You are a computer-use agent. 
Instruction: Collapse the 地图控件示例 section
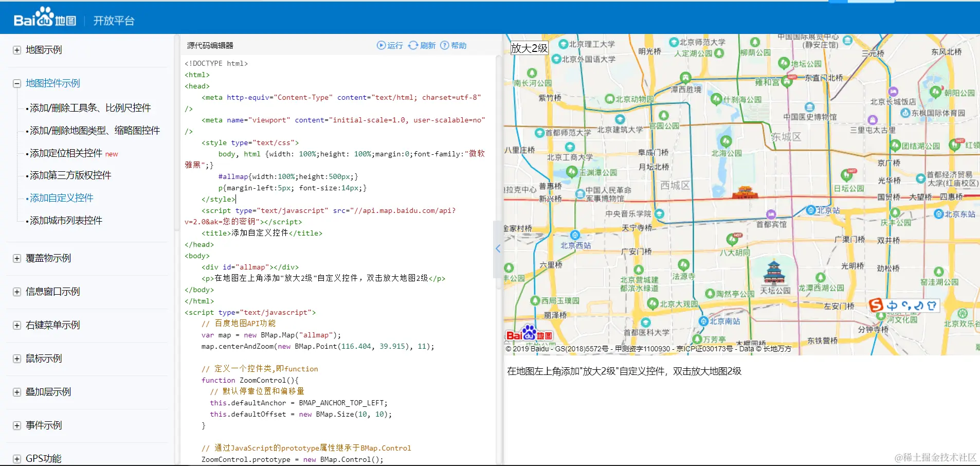17,83
